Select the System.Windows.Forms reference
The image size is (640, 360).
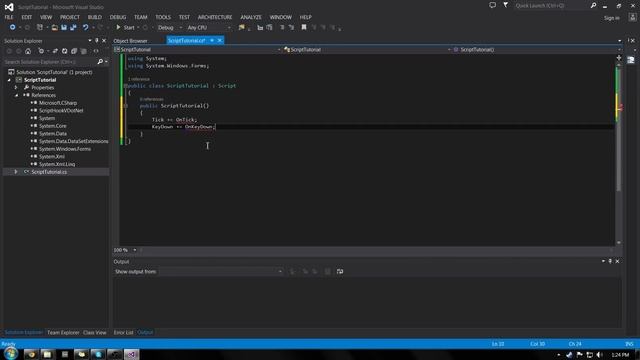click(65, 149)
